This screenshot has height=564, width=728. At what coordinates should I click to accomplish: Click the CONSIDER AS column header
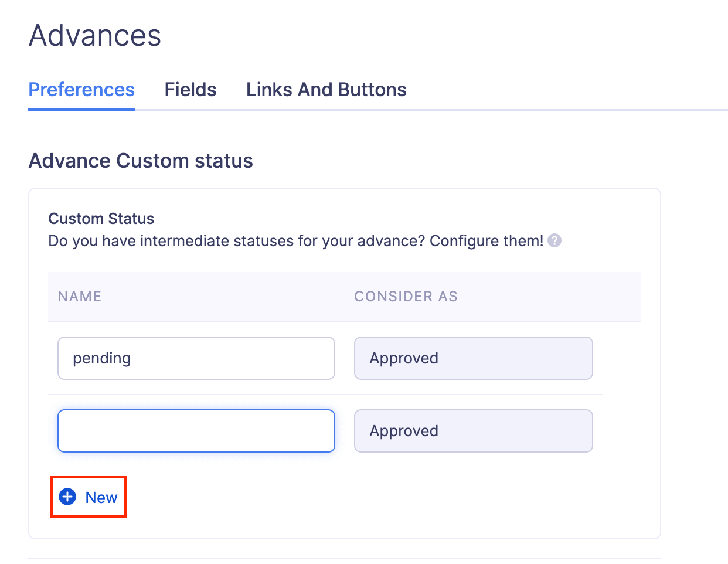tap(406, 297)
